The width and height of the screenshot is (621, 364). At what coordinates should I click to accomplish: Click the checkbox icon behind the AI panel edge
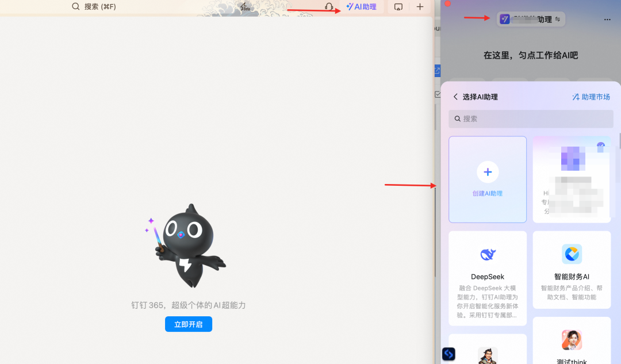pos(437,94)
